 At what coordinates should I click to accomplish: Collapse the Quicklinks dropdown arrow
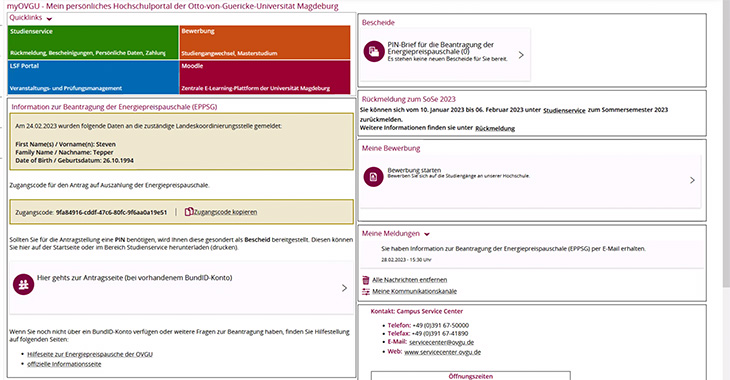[x=49, y=19]
